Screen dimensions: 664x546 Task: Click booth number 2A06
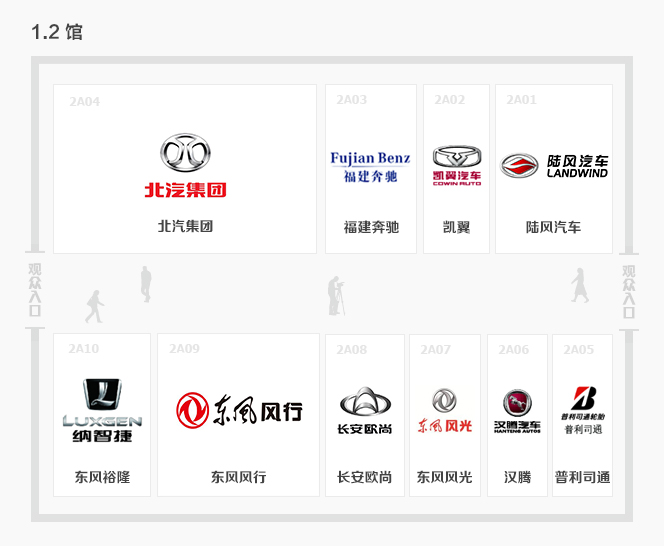[513, 349]
